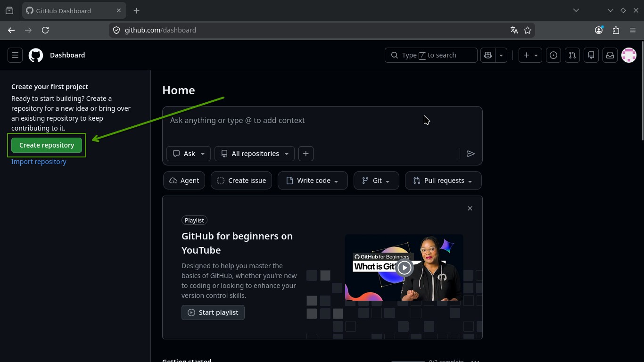The image size is (644, 362).
Task: Open the browser extensions puzzle icon
Action: (616, 30)
